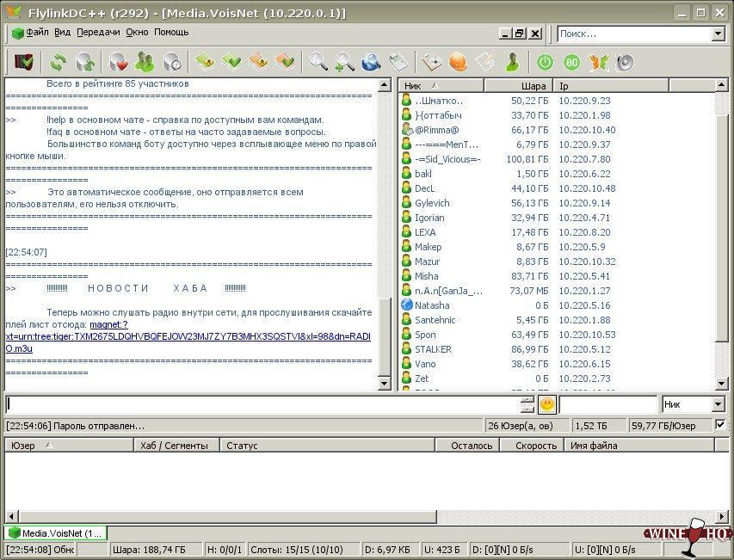Click the green "80" toolbar icon

click(x=571, y=62)
